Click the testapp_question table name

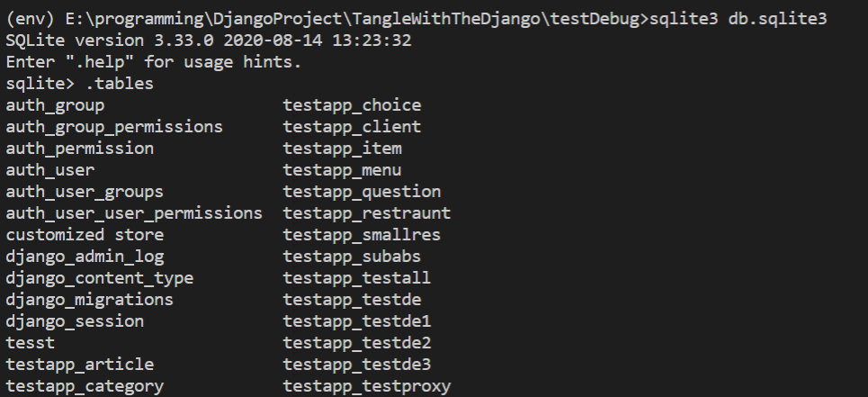(x=362, y=192)
